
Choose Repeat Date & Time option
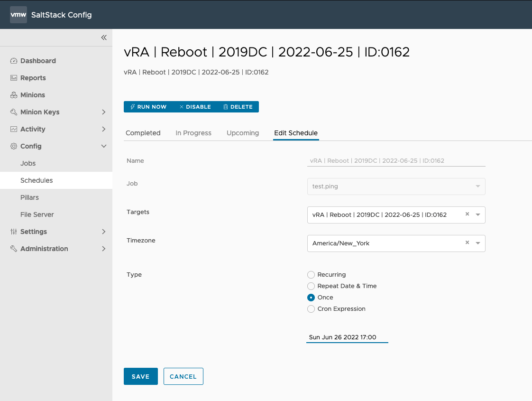[311, 286]
